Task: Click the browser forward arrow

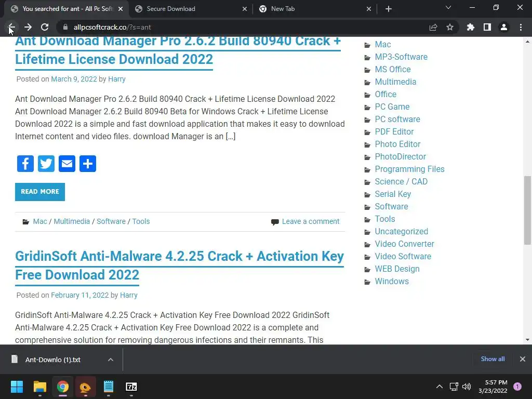Action: pyautogui.click(x=28, y=27)
